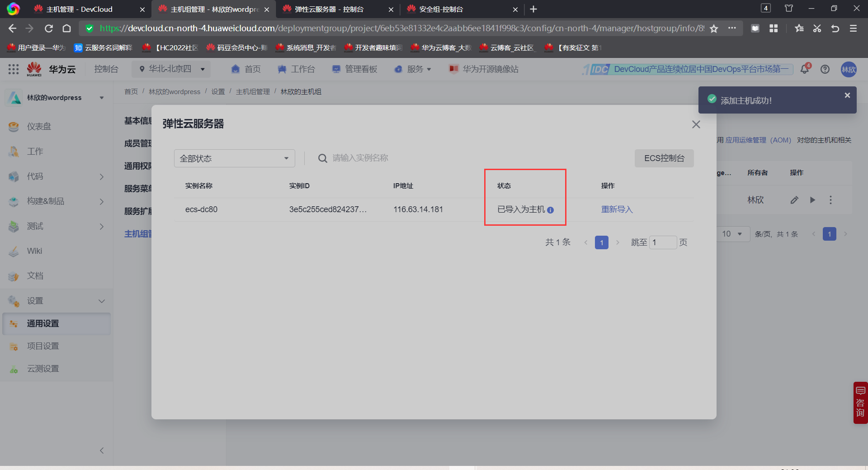This screenshot has width=868, height=470.
Task: Expand the Services dropdown in top nav
Action: pos(413,69)
